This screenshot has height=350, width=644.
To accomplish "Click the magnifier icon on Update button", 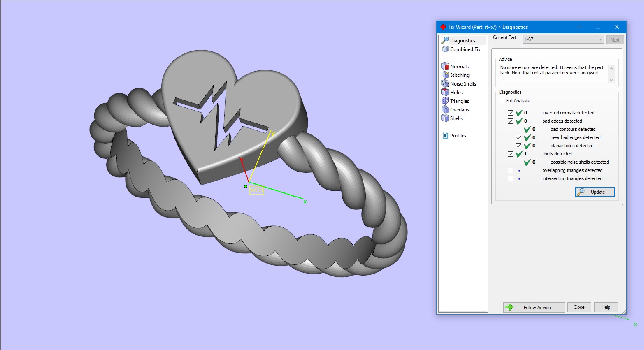I will (x=581, y=192).
